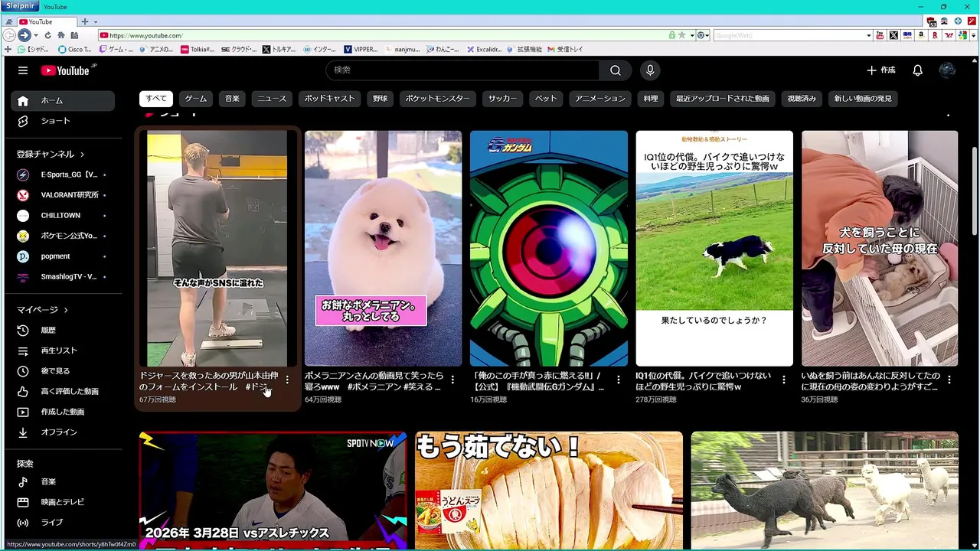Open E-Sports_GG channel
The height and width of the screenshot is (551, 980).
tap(63, 174)
